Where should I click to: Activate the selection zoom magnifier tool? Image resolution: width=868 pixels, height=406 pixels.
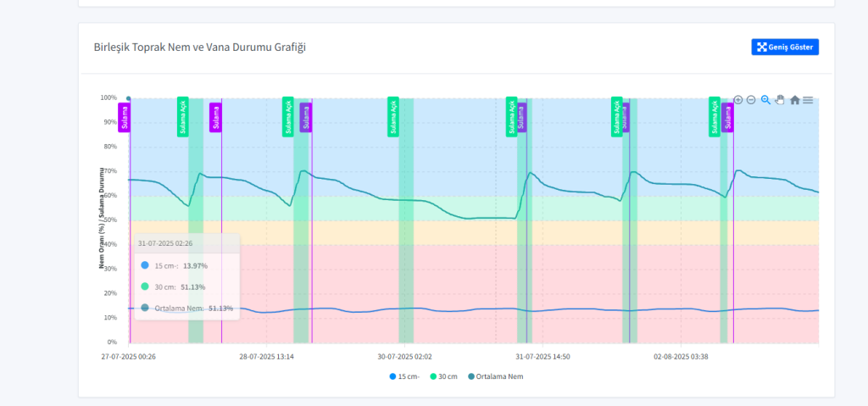(765, 100)
